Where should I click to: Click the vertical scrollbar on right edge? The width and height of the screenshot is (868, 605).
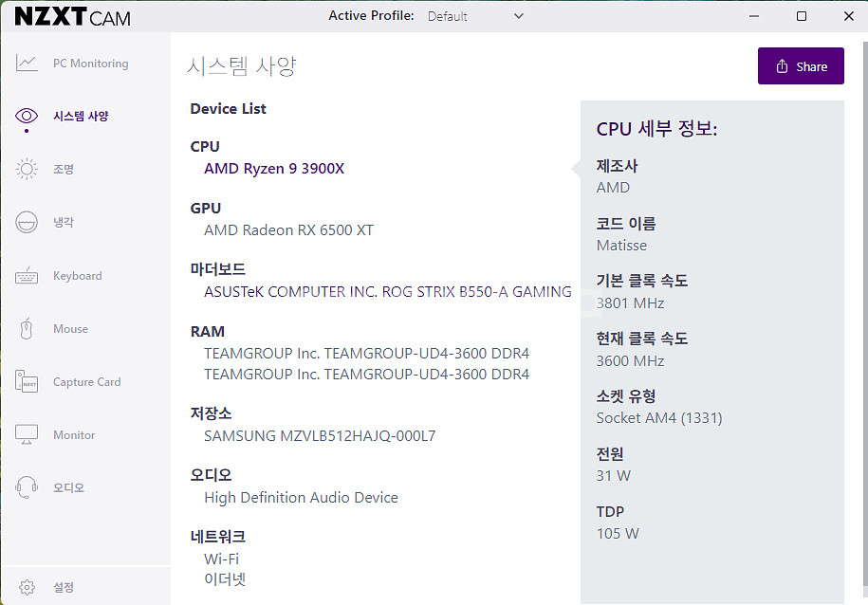pyautogui.click(x=864, y=316)
